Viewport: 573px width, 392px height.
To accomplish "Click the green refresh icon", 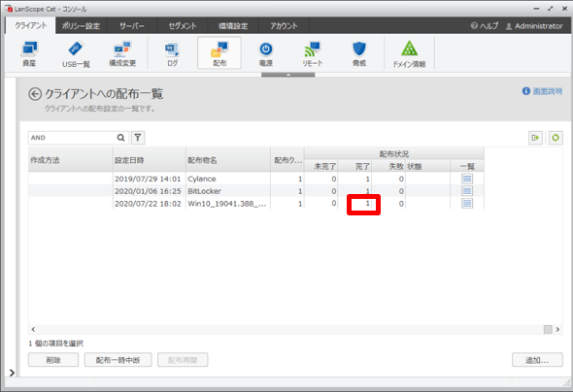I will pyautogui.click(x=556, y=138).
